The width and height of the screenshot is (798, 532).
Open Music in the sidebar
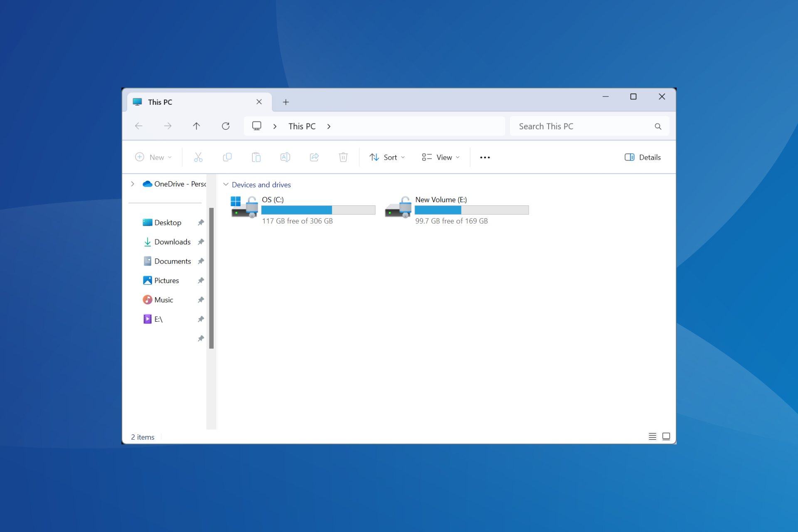click(163, 300)
